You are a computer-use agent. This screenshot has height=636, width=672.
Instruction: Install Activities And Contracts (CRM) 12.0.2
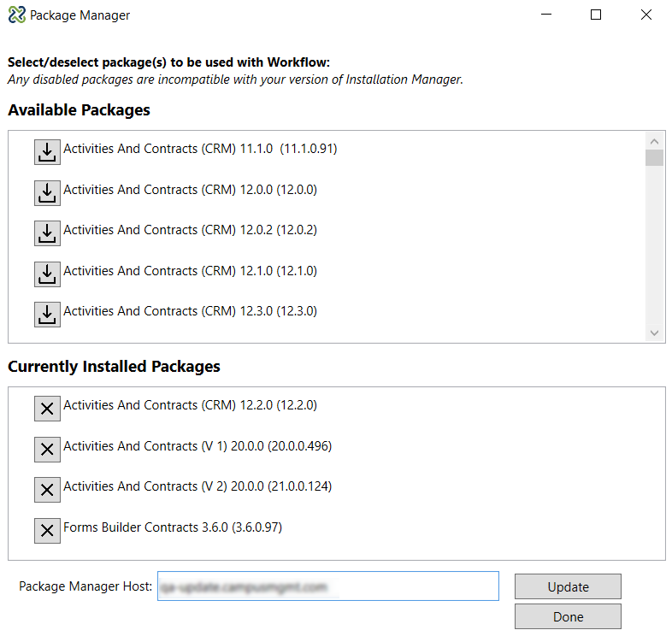(47, 233)
